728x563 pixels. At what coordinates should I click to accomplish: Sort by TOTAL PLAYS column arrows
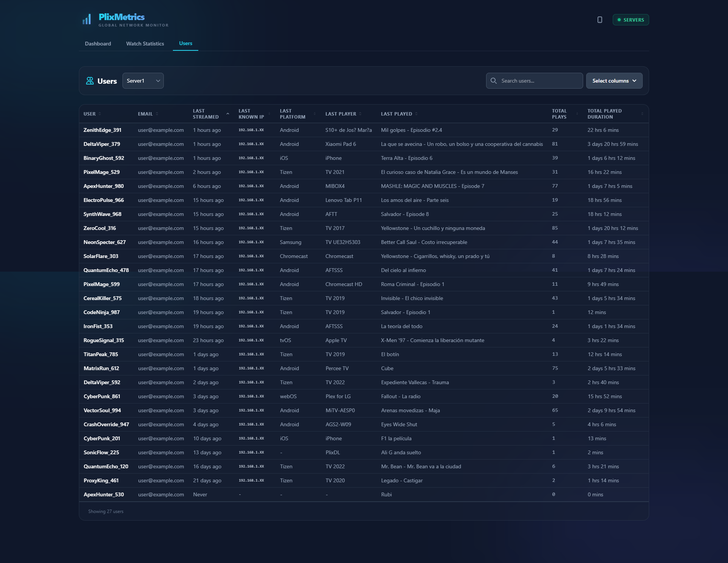[x=577, y=114]
